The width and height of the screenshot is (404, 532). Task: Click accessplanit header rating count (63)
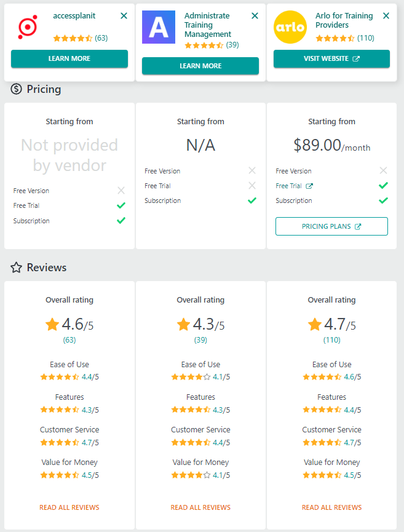(x=101, y=38)
